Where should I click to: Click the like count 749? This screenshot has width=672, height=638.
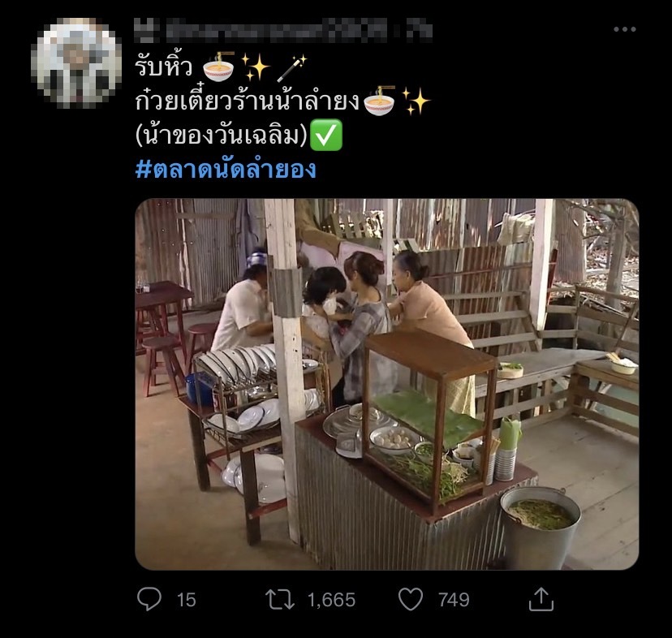(x=454, y=600)
